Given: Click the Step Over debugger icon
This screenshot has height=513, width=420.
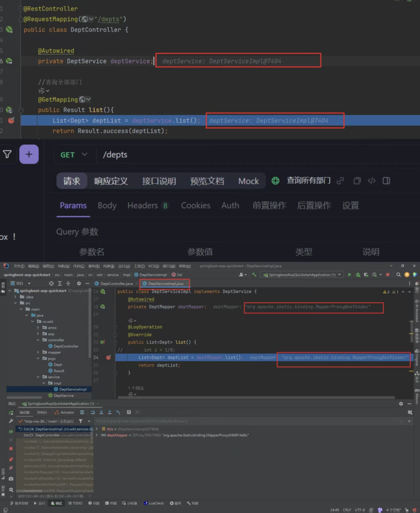Looking at the screenshot, I should coord(93,412).
